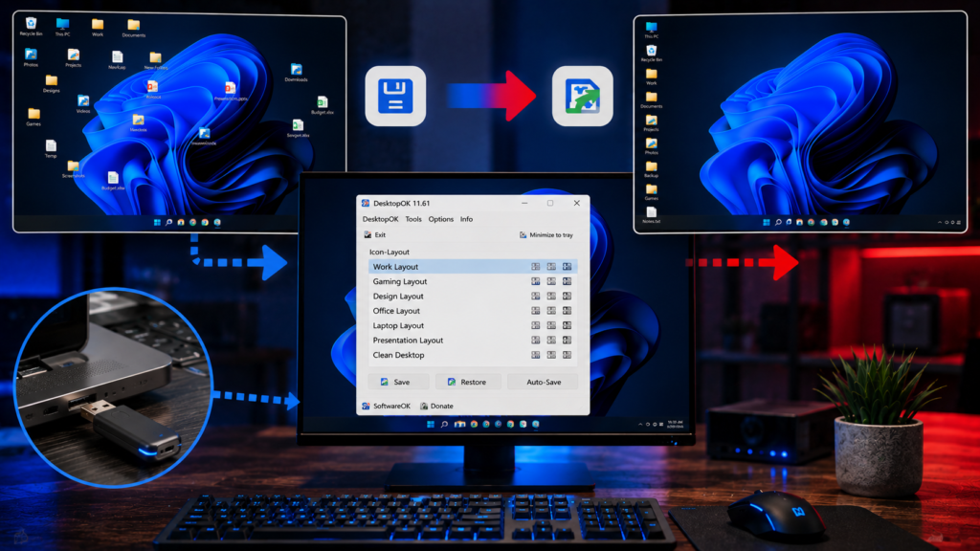Screen dimensions: 980x551
Task: Select the Laptop Layout entry
Action: tap(473, 325)
